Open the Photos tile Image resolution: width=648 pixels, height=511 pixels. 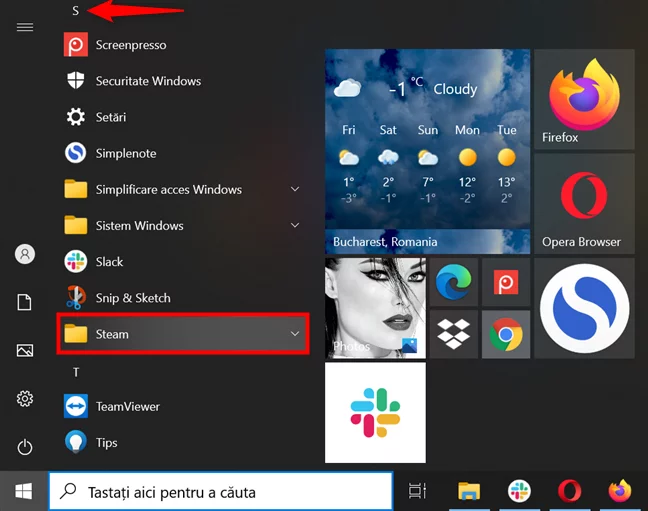pyautogui.click(x=375, y=308)
